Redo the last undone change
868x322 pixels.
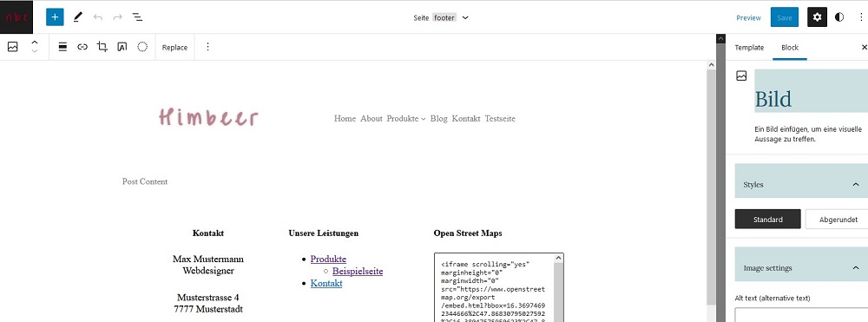pos(117,17)
